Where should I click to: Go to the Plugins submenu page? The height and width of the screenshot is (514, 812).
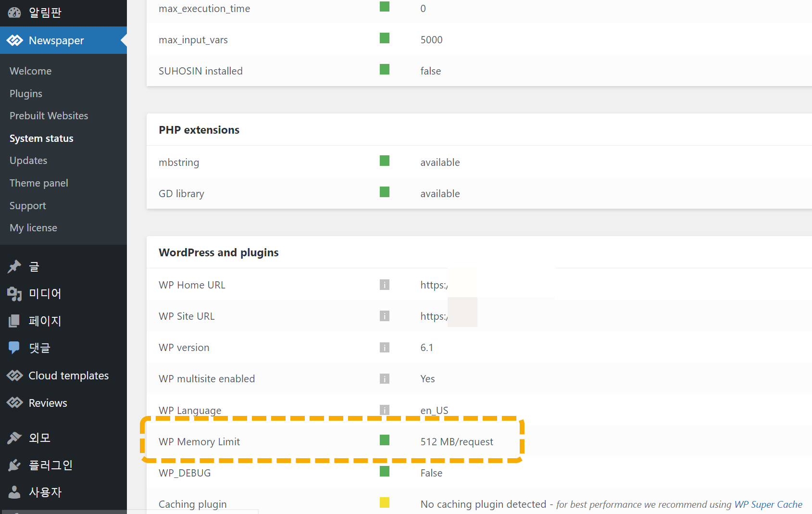pyautogui.click(x=26, y=94)
